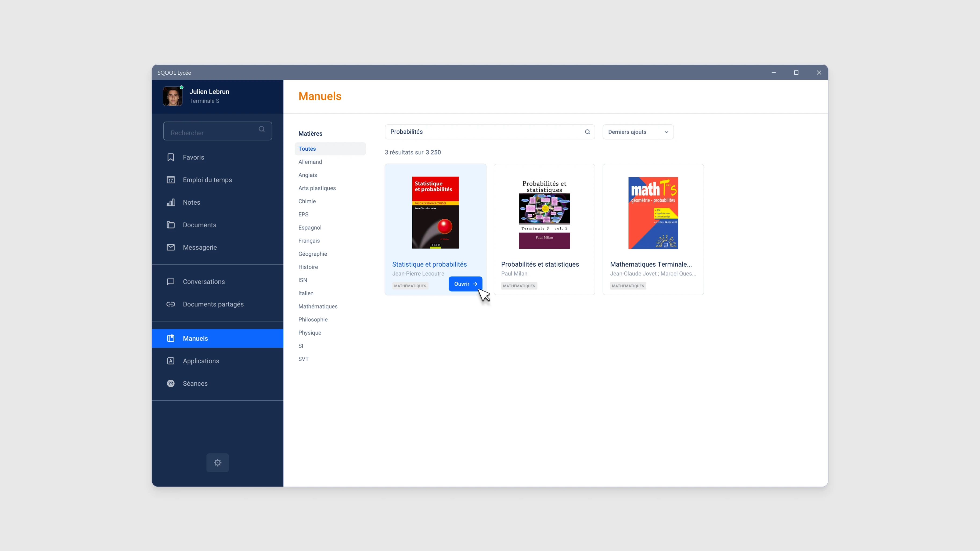Trigger the search magnifier in Rechercher field
The width and height of the screenshot is (980, 551).
click(261, 129)
